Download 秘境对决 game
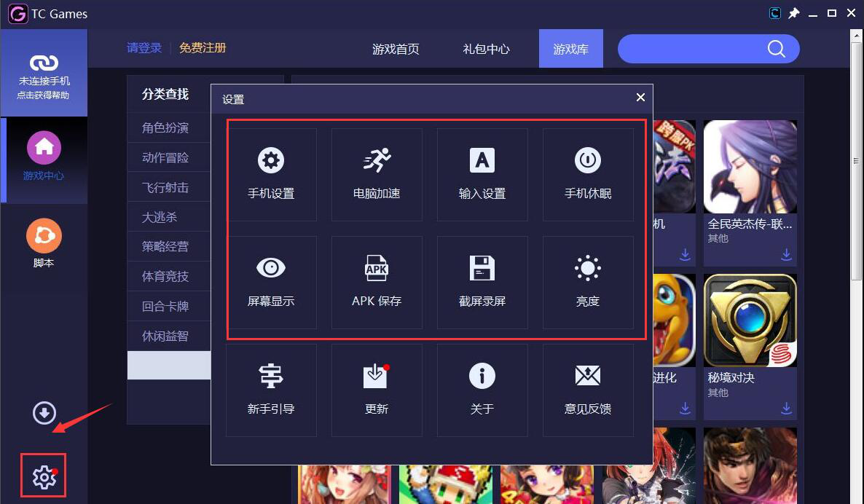864x504 pixels. [786, 408]
